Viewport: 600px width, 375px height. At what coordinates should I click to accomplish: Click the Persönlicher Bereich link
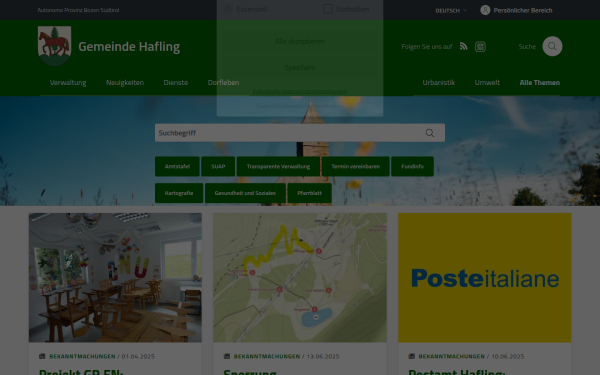(x=523, y=10)
